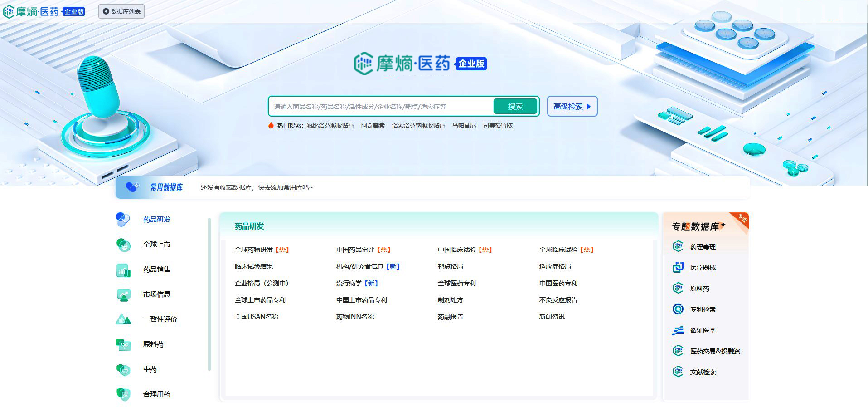Open 靶点格局 database
Screen dimensions: 868x417
pos(450,266)
